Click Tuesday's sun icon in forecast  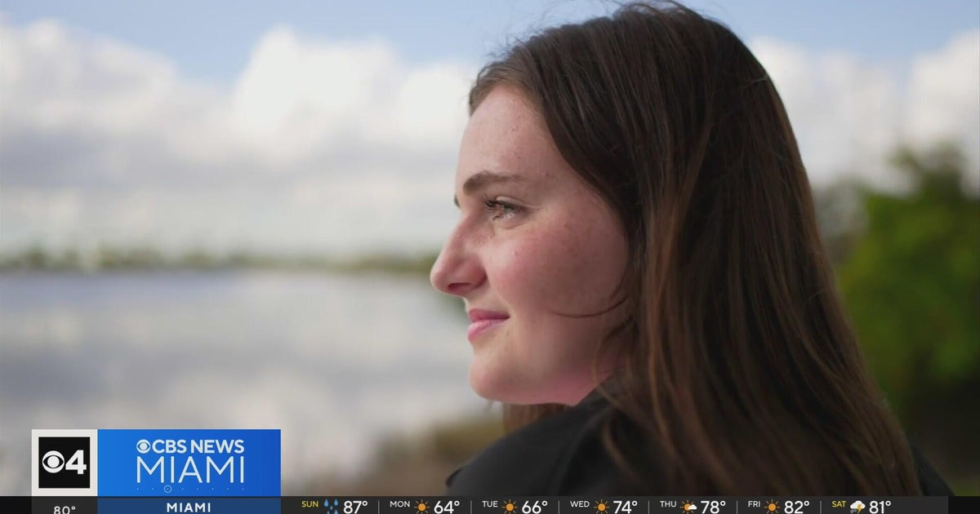pyautogui.click(x=510, y=507)
